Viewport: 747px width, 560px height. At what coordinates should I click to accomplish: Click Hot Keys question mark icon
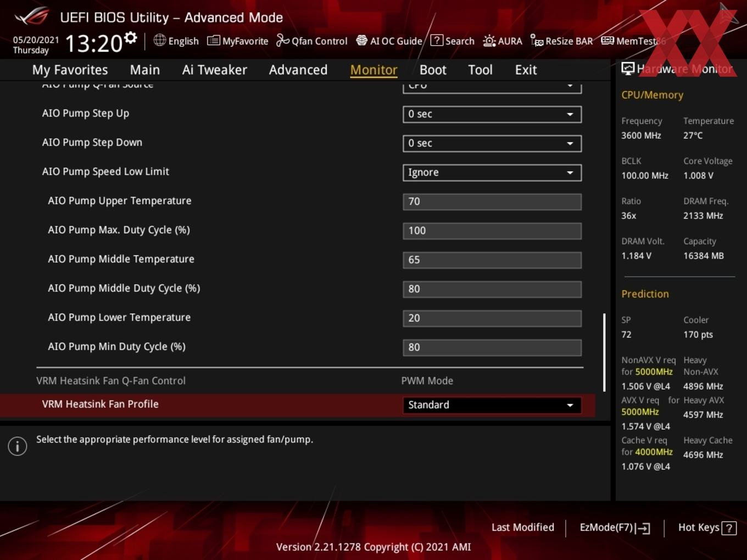point(729,528)
